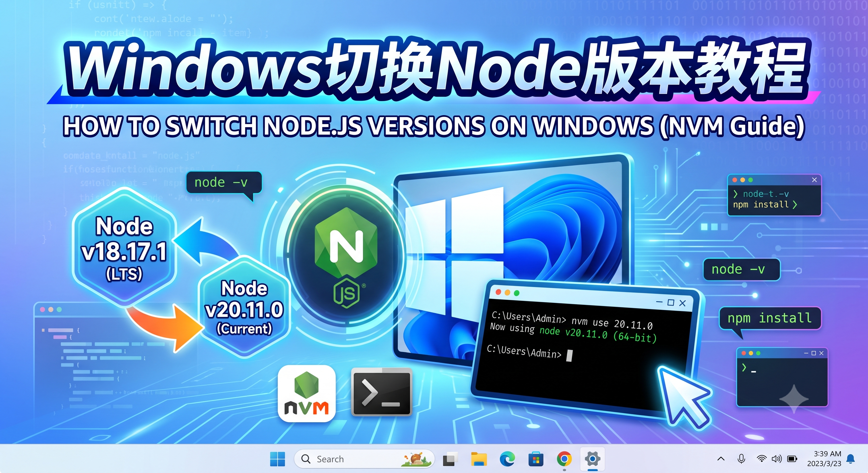Click the npm install speech bubble
Image resolution: width=868 pixels, height=473 pixels.
pyautogui.click(x=770, y=318)
